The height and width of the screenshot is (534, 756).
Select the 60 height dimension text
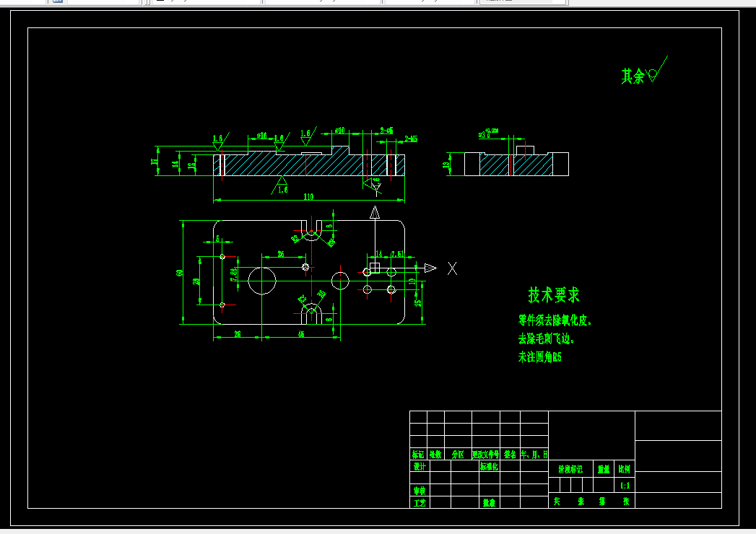[180, 273]
